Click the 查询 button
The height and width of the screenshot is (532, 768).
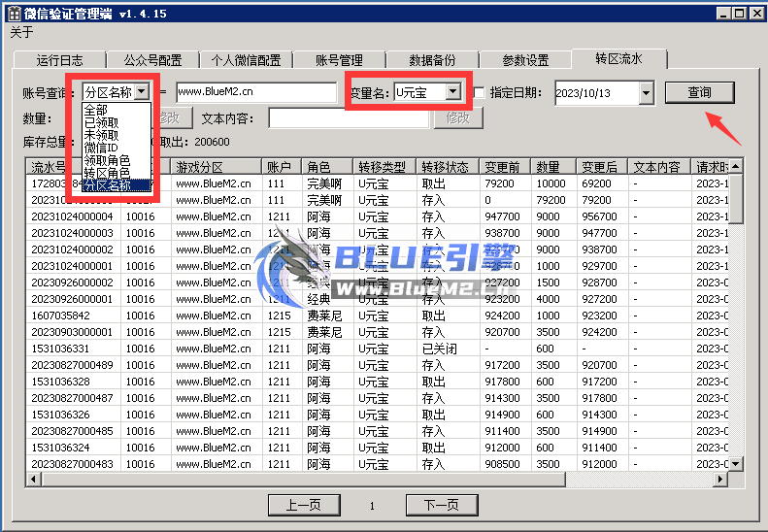coord(699,92)
